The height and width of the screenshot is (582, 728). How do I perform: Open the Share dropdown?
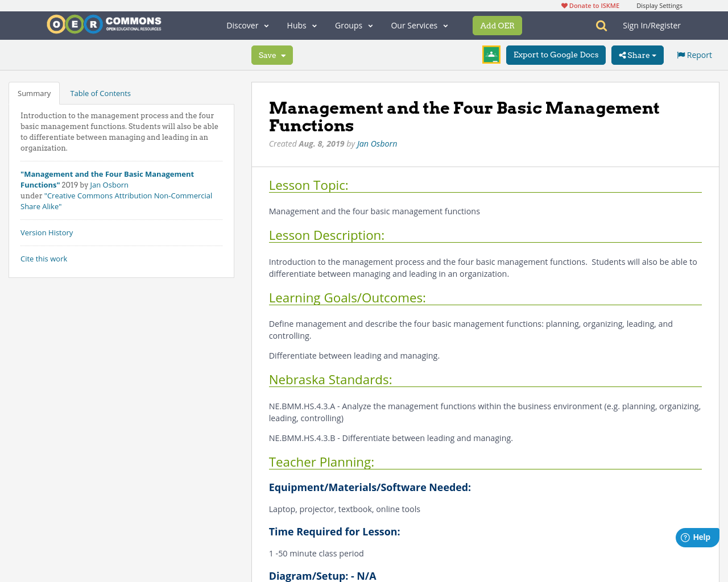(x=637, y=54)
